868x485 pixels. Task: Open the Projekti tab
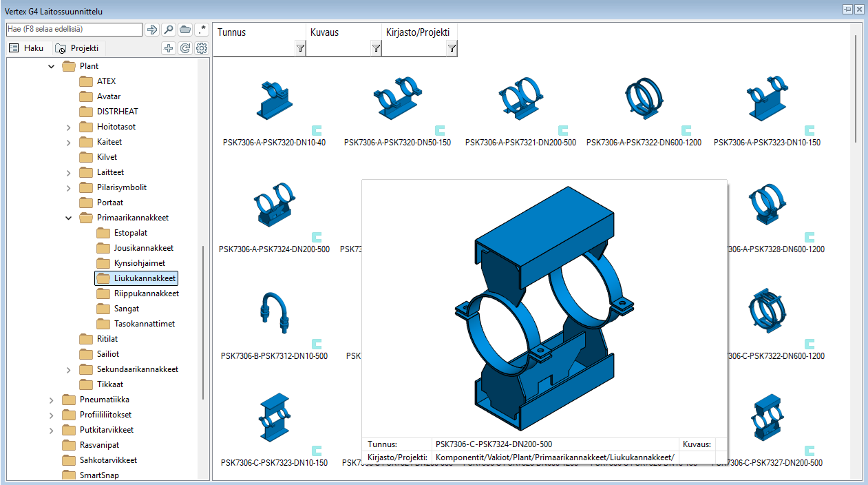point(78,48)
